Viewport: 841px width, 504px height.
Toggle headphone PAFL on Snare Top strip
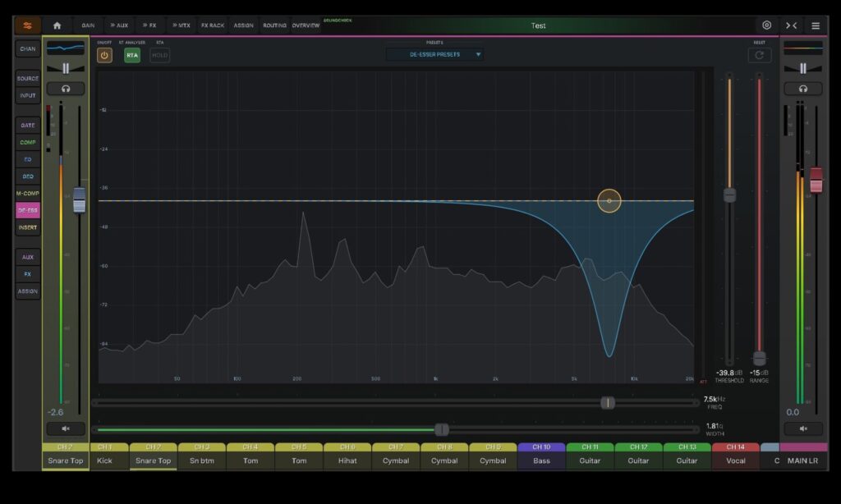(66, 89)
